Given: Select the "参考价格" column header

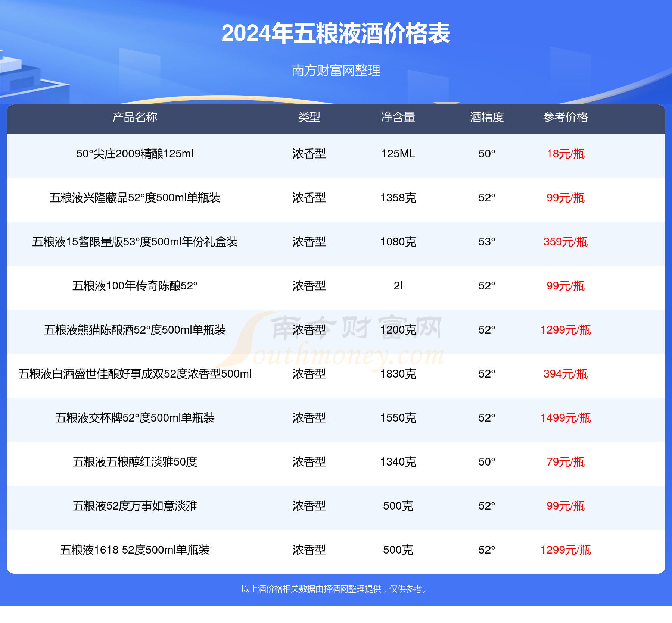Looking at the screenshot, I should [x=566, y=117].
